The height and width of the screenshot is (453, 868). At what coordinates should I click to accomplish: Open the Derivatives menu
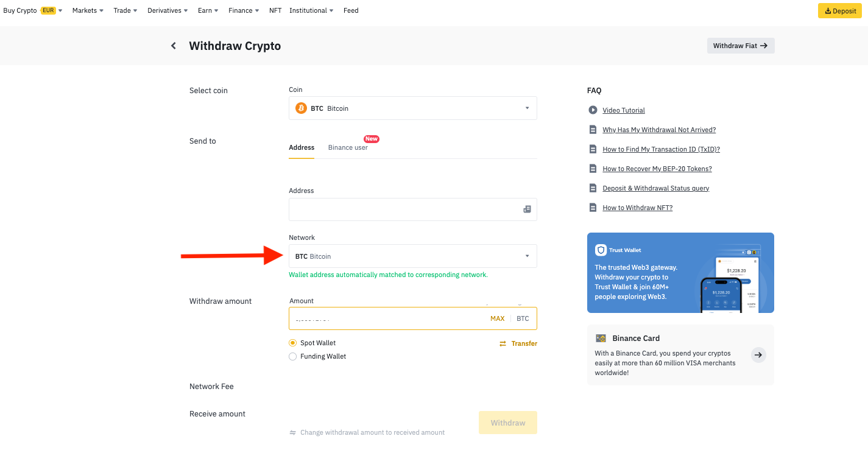pyautogui.click(x=168, y=10)
